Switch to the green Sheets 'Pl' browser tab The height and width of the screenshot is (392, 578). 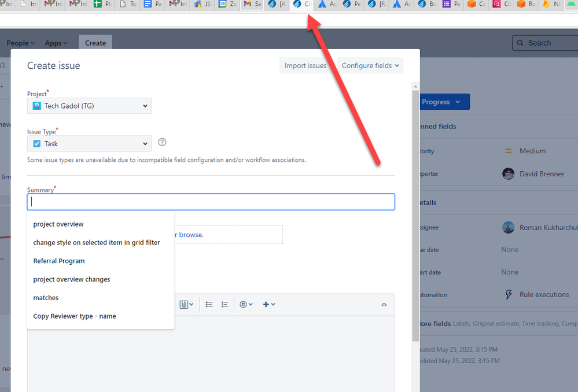103,4
